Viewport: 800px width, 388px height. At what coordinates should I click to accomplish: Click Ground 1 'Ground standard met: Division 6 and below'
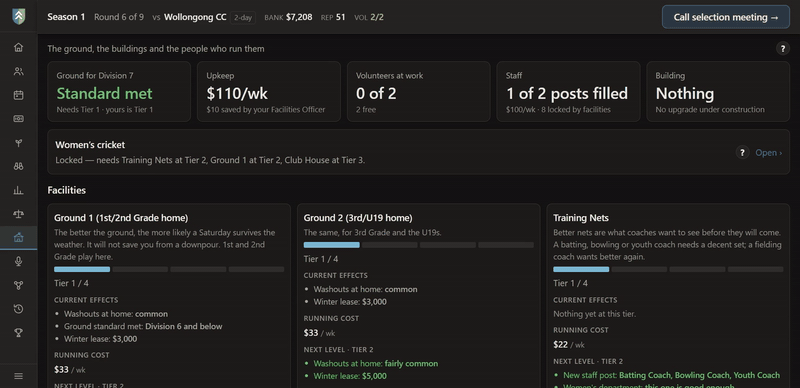click(143, 326)
